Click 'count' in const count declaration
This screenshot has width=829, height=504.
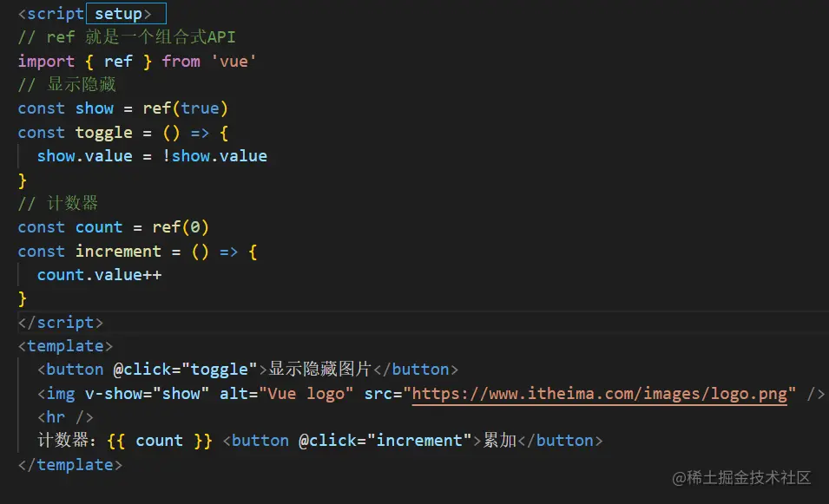99,227
